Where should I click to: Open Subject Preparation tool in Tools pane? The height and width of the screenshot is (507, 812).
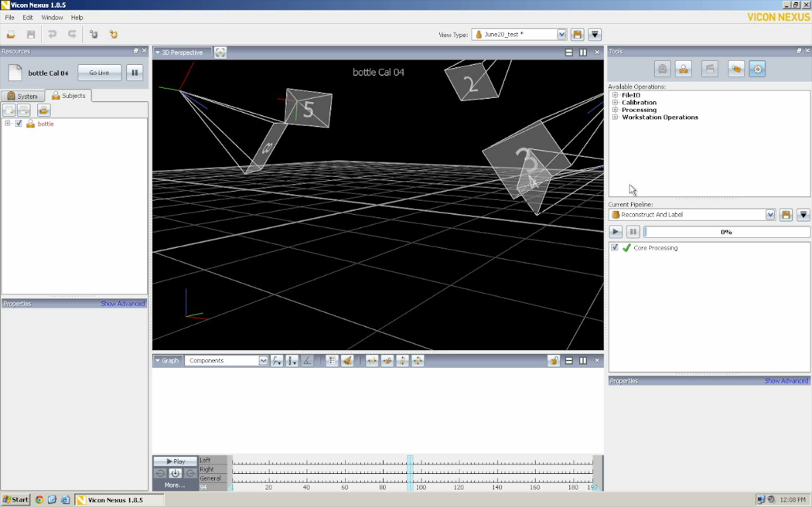684,69
